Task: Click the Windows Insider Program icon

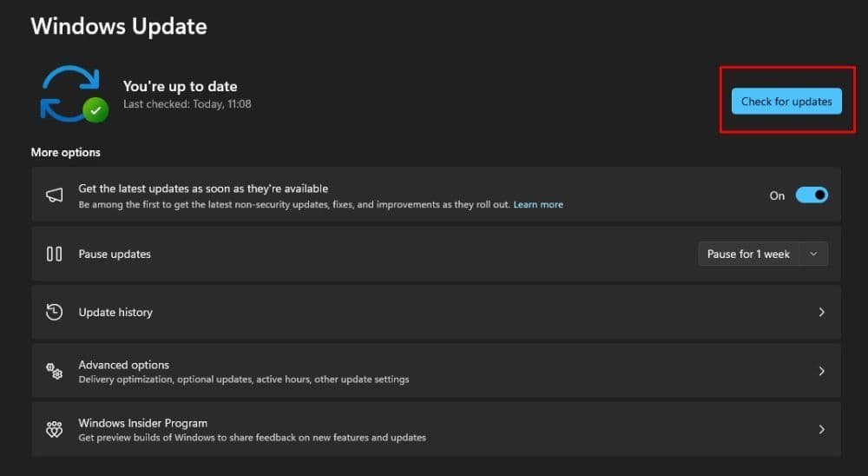Action: [54, 429]
